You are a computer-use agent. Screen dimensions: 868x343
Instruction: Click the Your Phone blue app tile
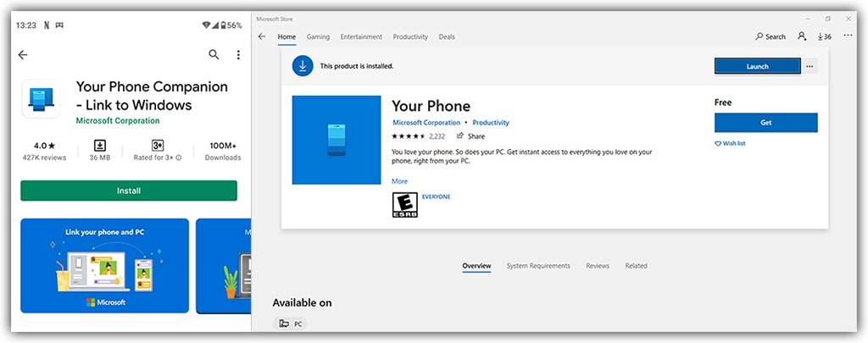pyautogui.click(x=337, y=140)
